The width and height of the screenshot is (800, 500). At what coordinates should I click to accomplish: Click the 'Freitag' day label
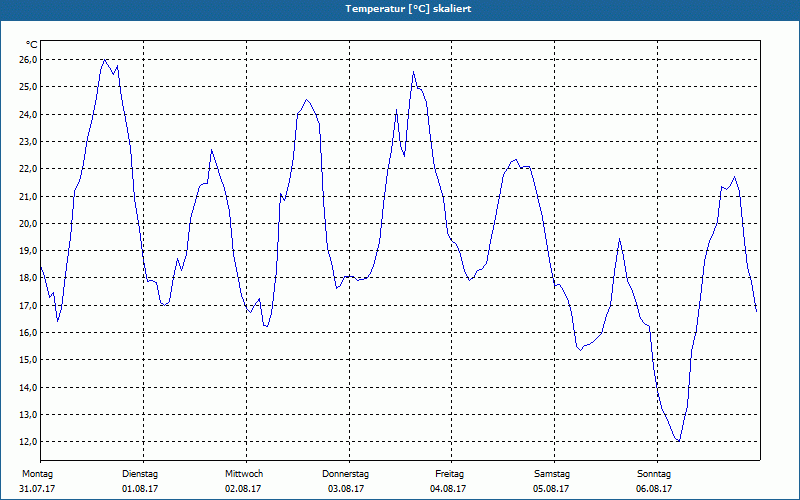(449, 474)
